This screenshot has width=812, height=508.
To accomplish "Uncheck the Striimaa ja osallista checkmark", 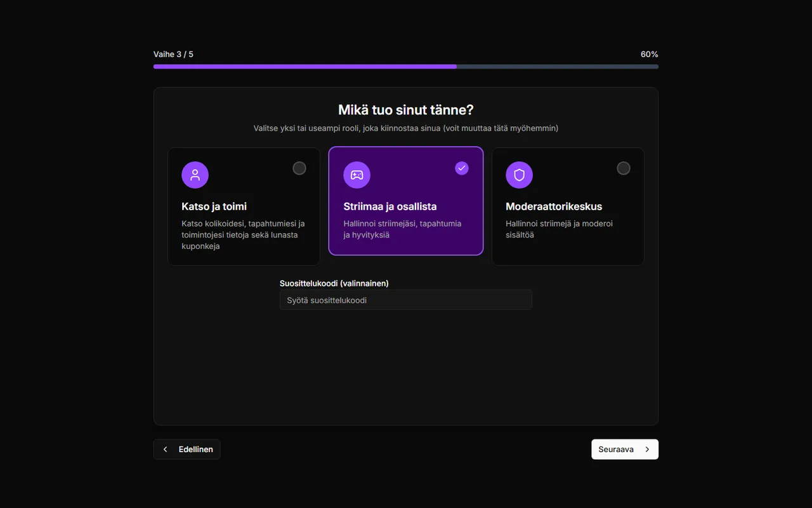I will (462, 168).
